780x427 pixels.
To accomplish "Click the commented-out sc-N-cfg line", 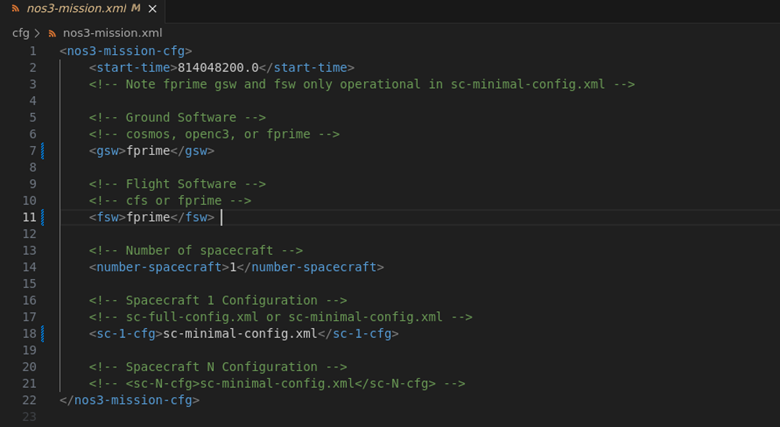I will pos(277,384).
